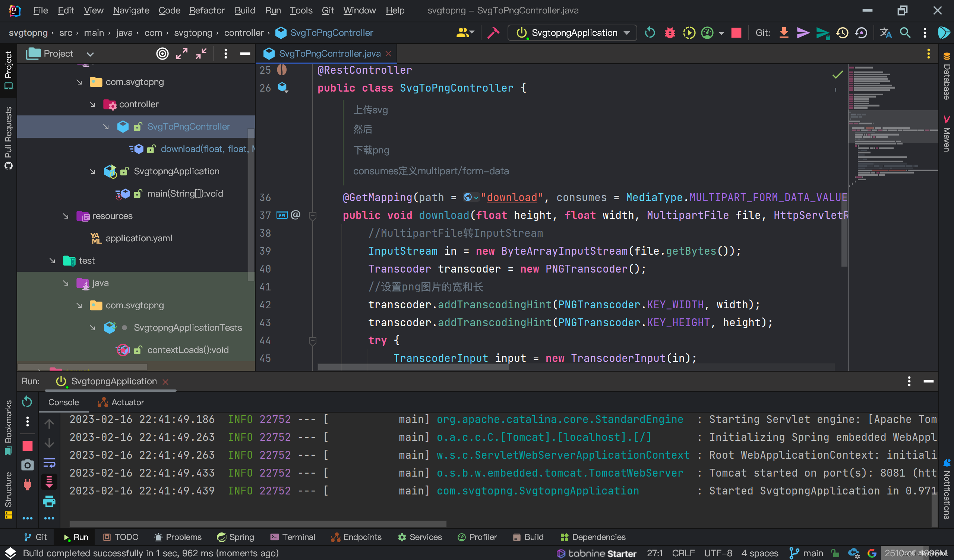Stop process in Run panel sidebar
Screen dimensions: 954x560
[x=27, y=446]
